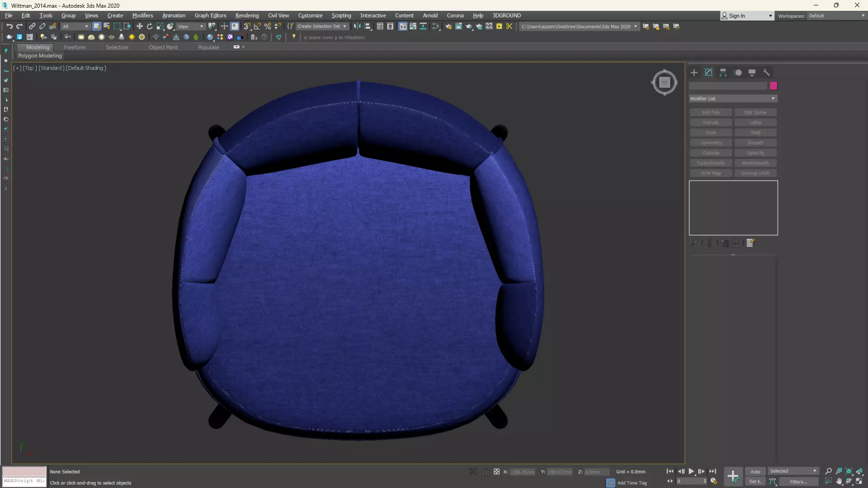Play the animation

pyautogui.click(x=691, y=471)
